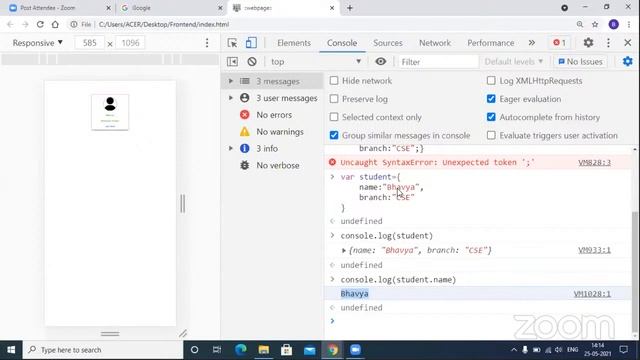The image size is (640, 360).
Task: Enable Hide network checkbox
Action: (x=334, y=81)
